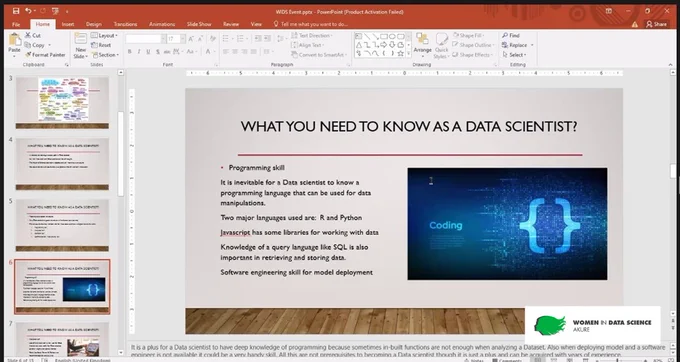The height and width of the screenshot is (362, 680).
Task: Decrease font size
Action: [201, 39]
